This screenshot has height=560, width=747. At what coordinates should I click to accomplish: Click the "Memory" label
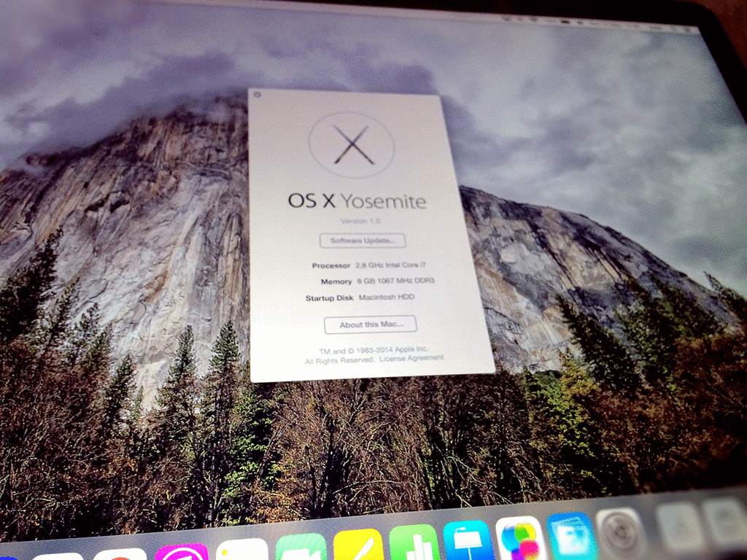tap(336, 282)
